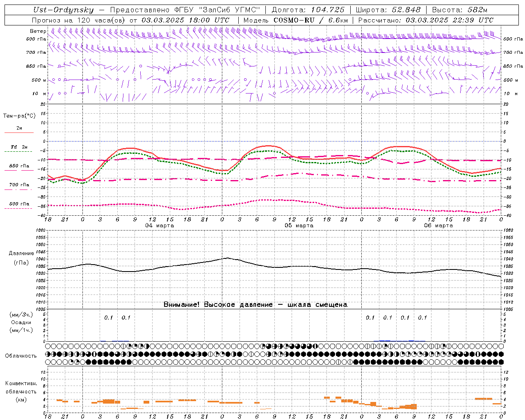
Task: Select the elevation text 'Высота: 582м'
Action: [x=460, y=10]
